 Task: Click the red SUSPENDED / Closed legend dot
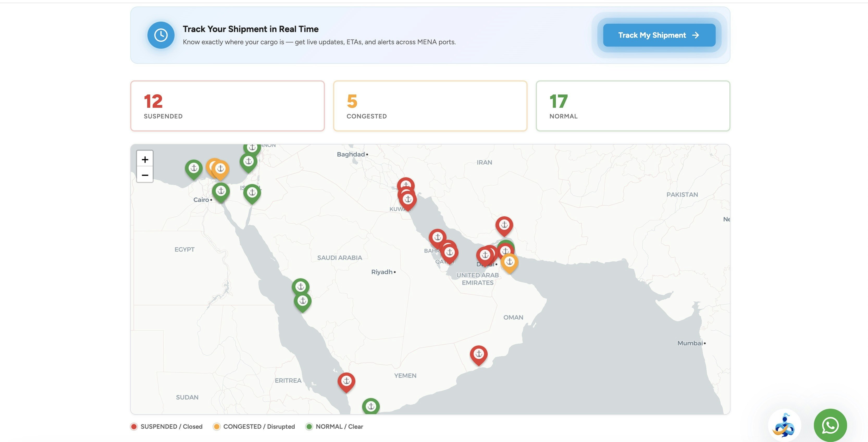pos(134,427)
